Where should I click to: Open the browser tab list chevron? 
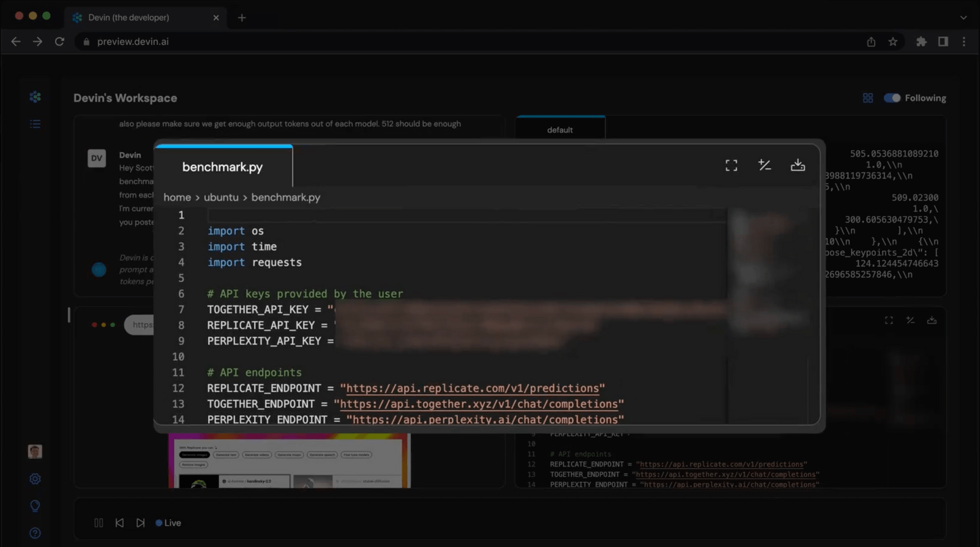pos(963,18)
